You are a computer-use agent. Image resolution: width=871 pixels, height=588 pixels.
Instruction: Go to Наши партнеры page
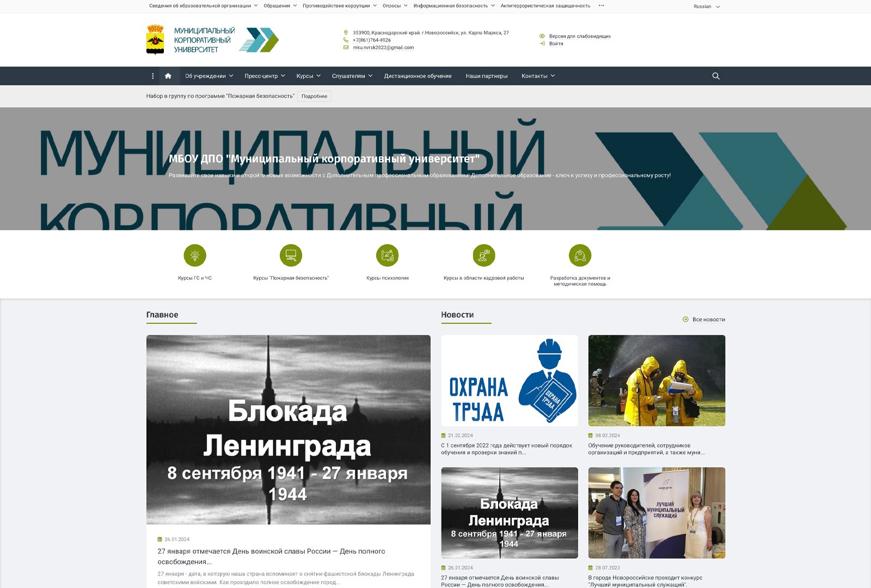[486, 76]
